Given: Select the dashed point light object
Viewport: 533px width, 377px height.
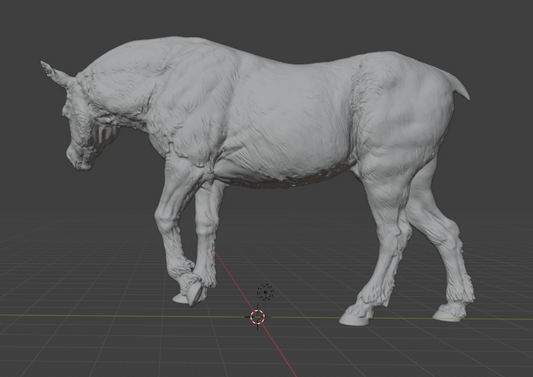Looking at the screenshot, I should [265, 292].
